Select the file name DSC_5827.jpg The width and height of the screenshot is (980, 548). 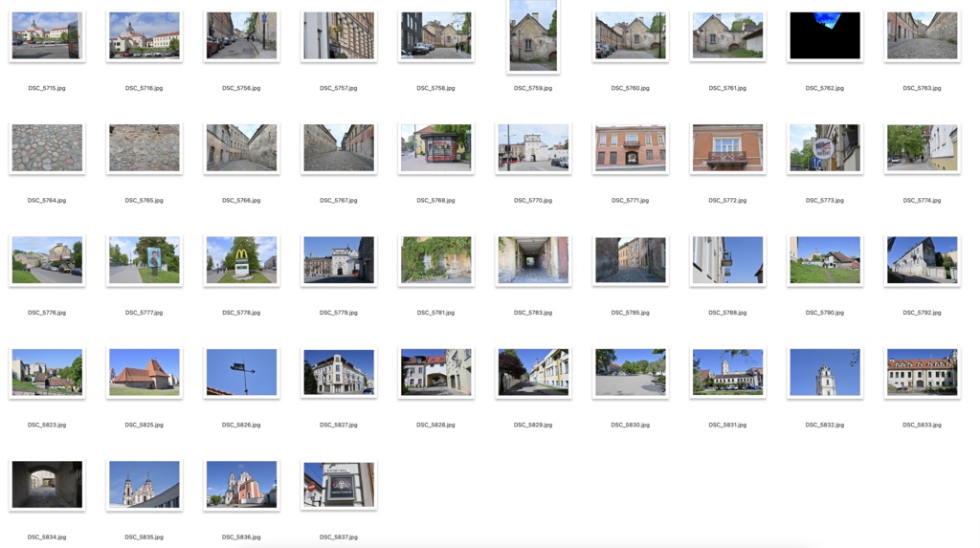[339, 425]
